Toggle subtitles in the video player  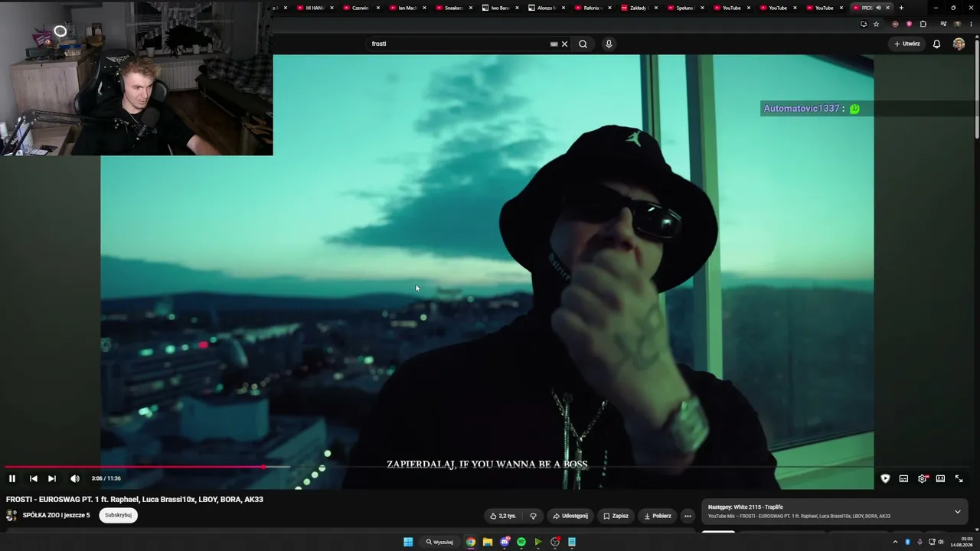[x=903, y=478]
